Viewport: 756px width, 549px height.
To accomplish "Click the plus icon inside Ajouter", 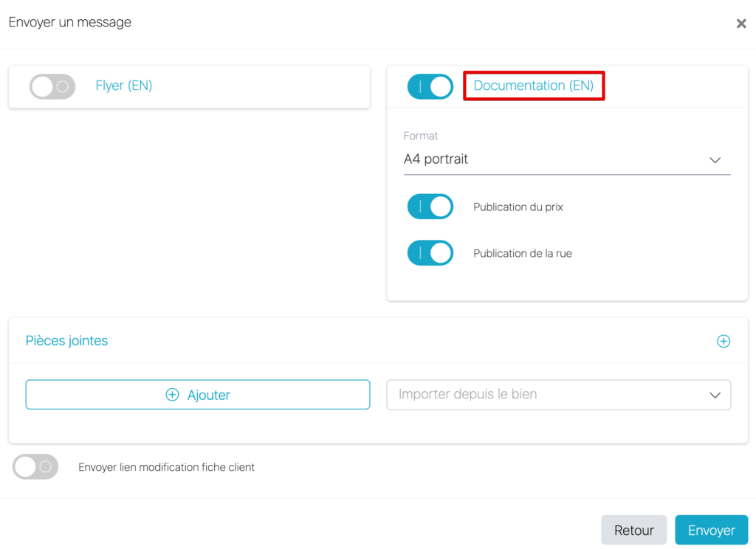I will pyautogui.click(x=172, y=395).
